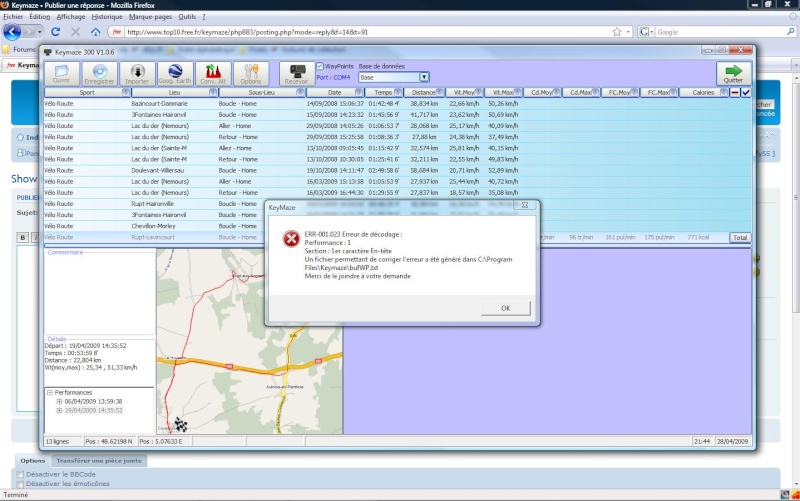The height and width of the screenshot is (501, 800).
Task: Collapse the Performances tree node
Action: coord(50,392)
